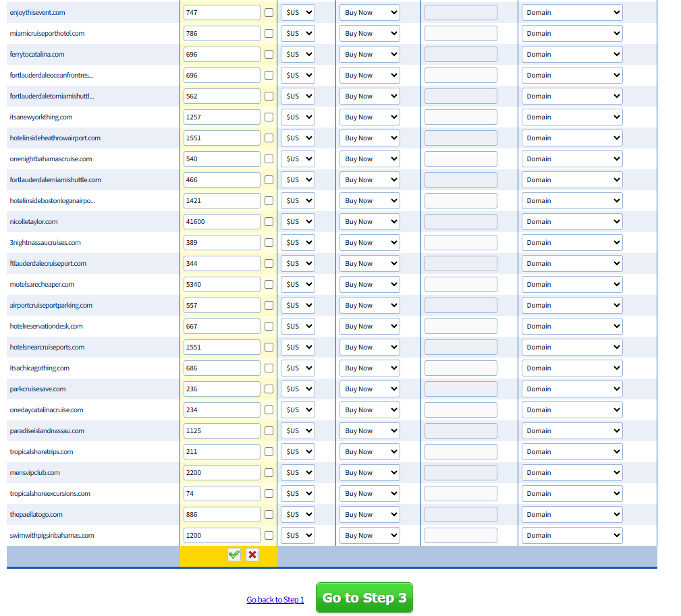Follow the Go back to Step 1 link
The width and height of the screenshot is (681, 616).
click(x=275, y=600)
